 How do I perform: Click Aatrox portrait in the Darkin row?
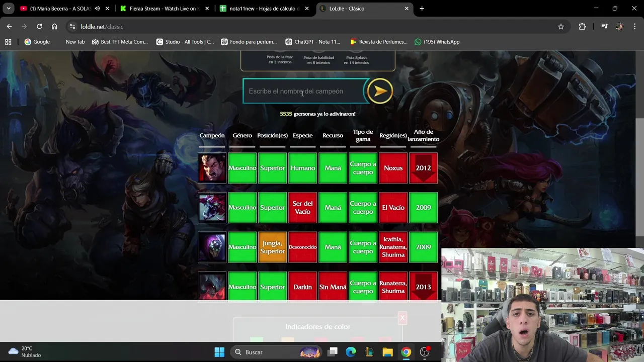[x=212, y=286]
